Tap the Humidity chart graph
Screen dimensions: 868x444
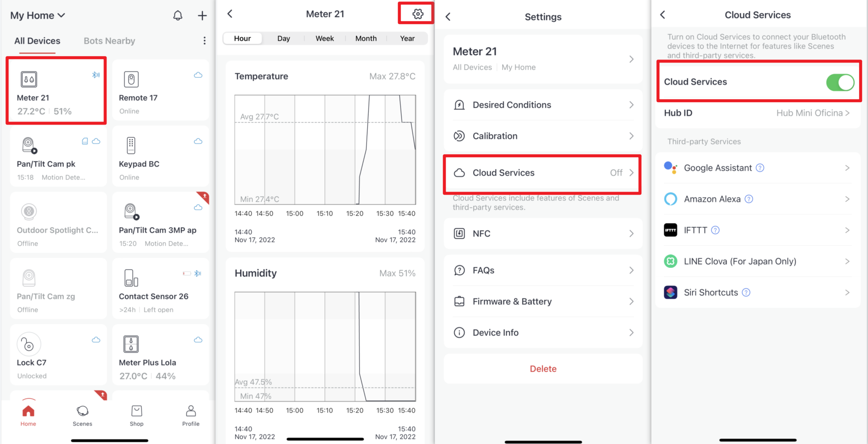[325, 346]
